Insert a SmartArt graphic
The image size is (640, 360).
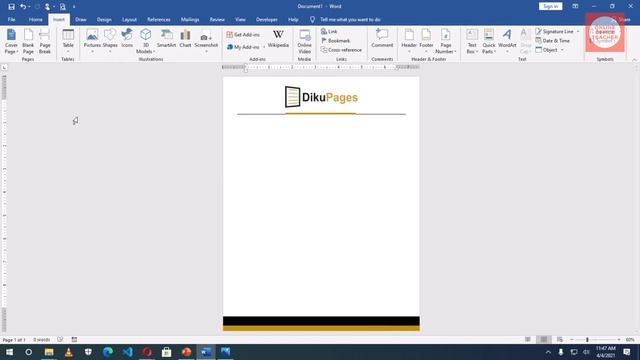pos(166,39)
